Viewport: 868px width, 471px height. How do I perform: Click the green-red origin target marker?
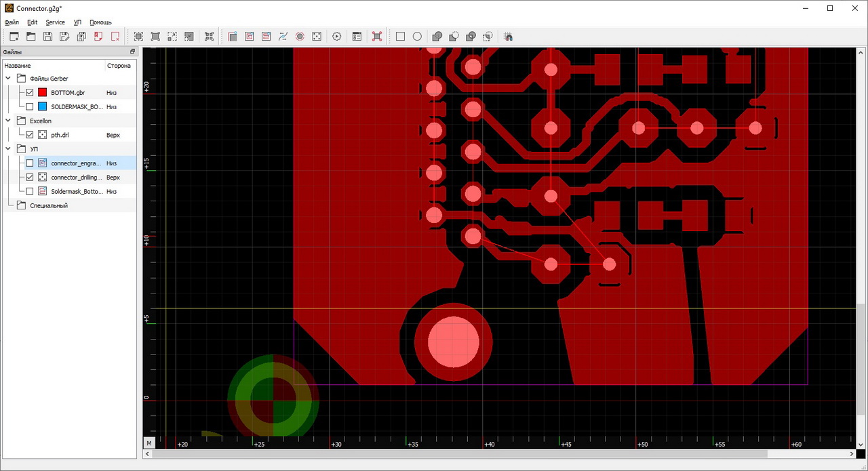[273, 401]
